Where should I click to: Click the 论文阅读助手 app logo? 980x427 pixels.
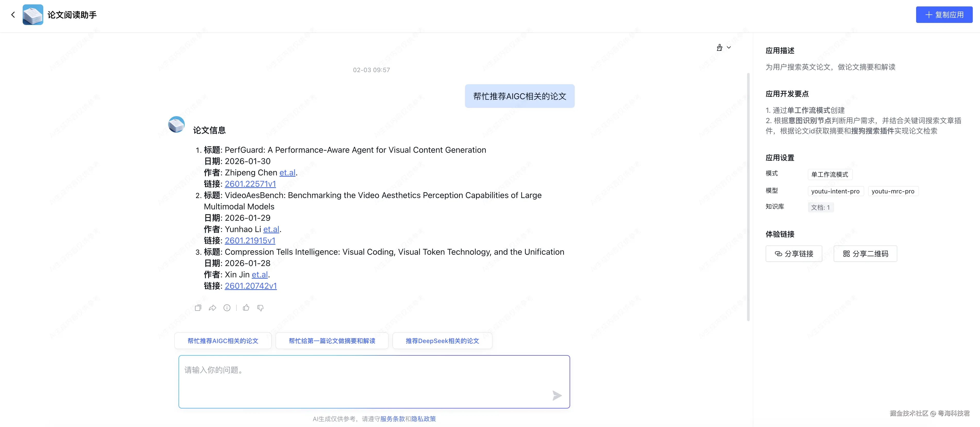click(x=33, y=15)
